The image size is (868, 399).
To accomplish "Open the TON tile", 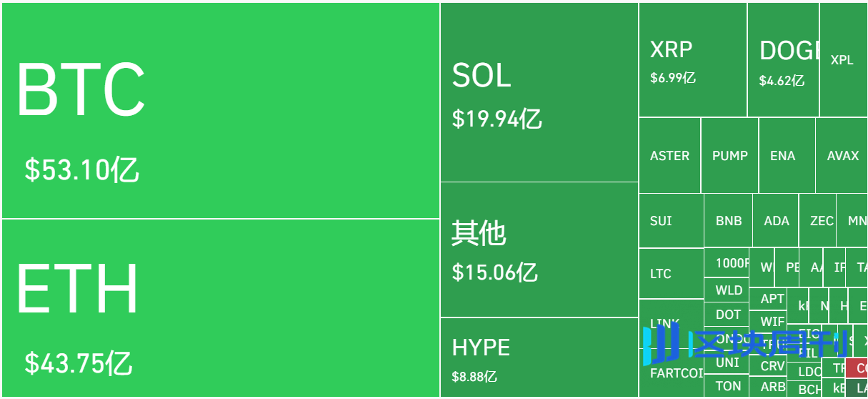I will 728,386.
